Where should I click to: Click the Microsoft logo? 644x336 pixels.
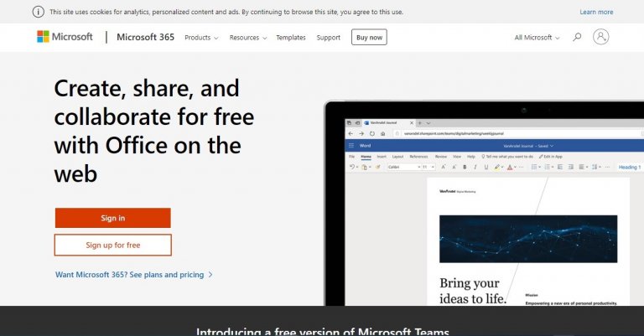(x=65, y=37)
